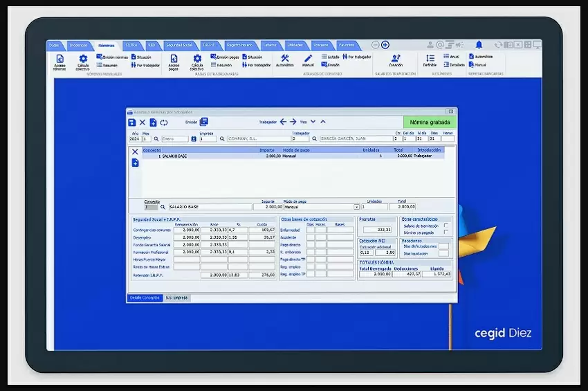Click the Retención I.R.P.F. cuota 276,60
This screenshot has height=391, width=588.
pyautogui.click(x=261, y=275)
